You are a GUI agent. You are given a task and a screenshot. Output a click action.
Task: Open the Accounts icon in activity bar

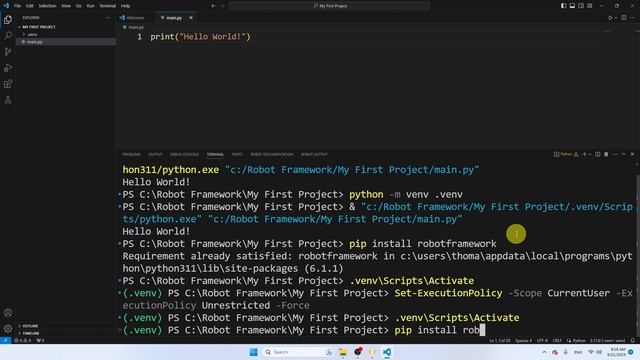[8, 313]
